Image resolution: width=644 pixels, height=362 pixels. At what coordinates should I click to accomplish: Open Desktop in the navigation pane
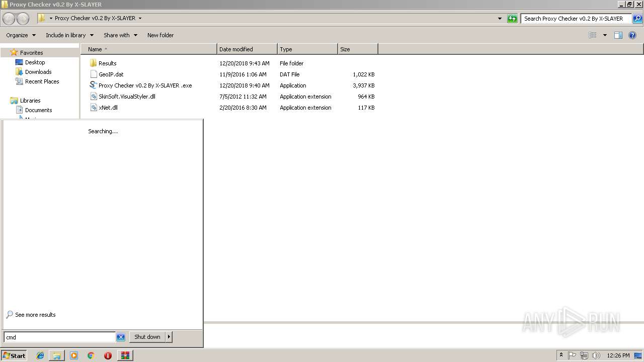click(x=35, y=62)
